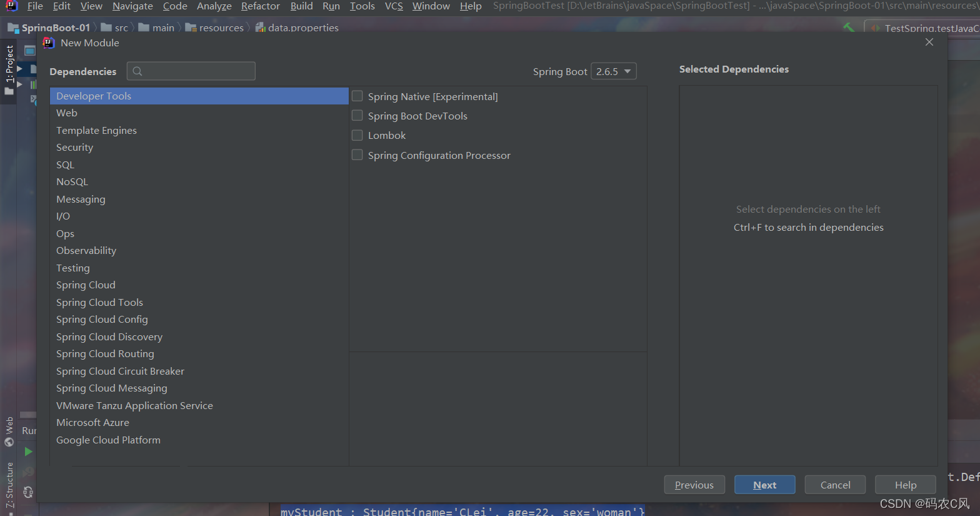This screenshot has width=980, height=516.
Task: Select the Microsoft Azure category
Action: point(199,423)
